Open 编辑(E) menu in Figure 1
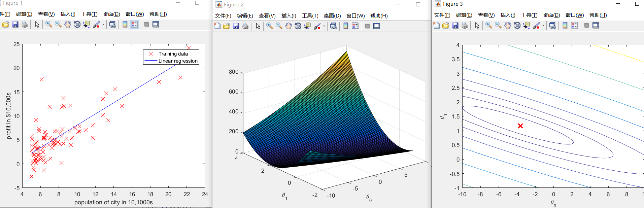This screenshot has width=644, height=208. point(24,14)
